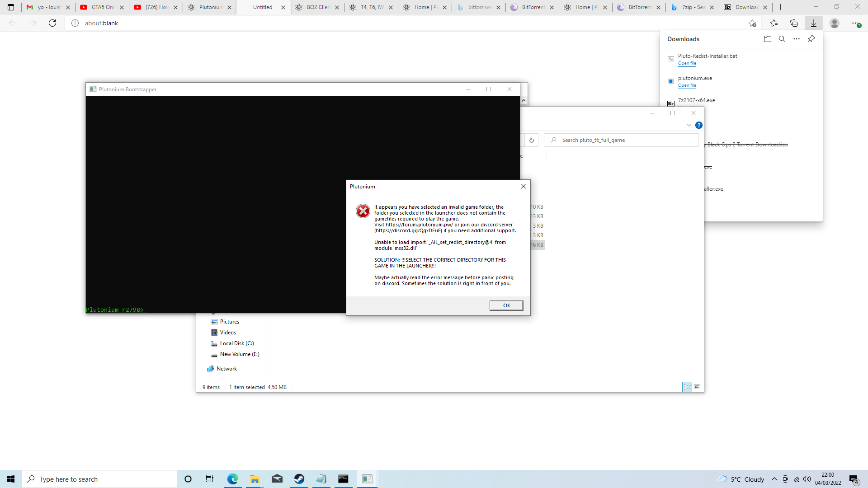Close the Untitled browser tab
The width and height of the screenshot is (868, 488).
pos(283,7)
